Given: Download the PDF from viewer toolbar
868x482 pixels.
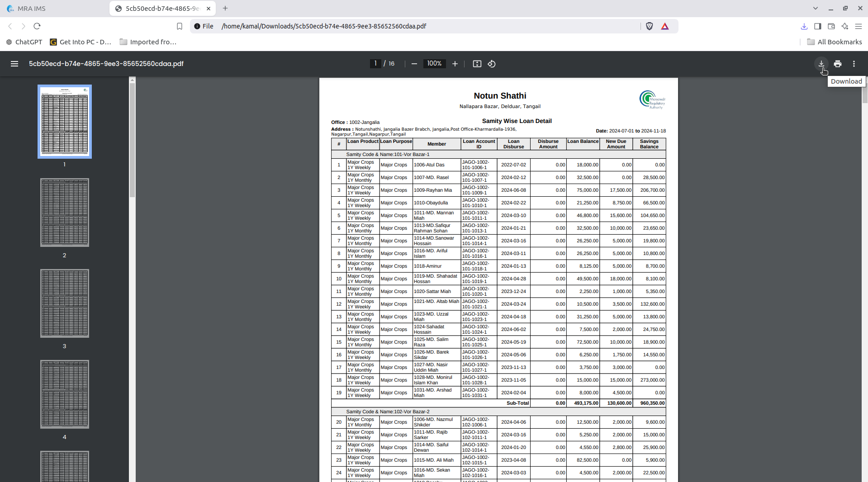Looking at the screenshot, I should point(821,64).
